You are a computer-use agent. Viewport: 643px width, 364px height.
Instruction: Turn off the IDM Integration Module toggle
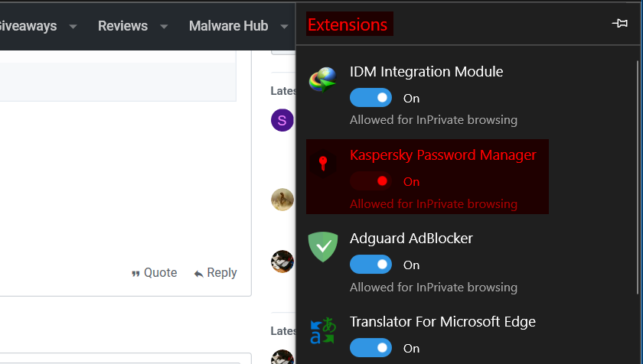(370, 98)
